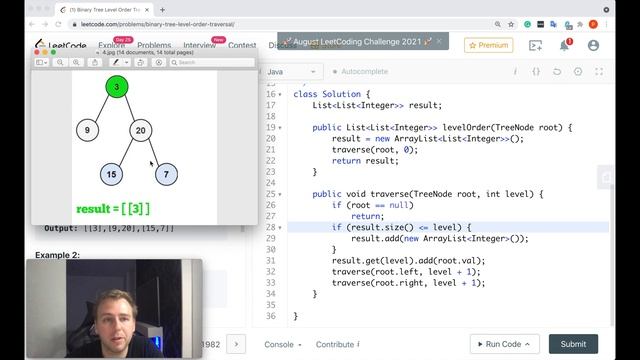Click the 'Example 2:' heading text
Screen dimensions: 640x360
(x=58, y=255)
